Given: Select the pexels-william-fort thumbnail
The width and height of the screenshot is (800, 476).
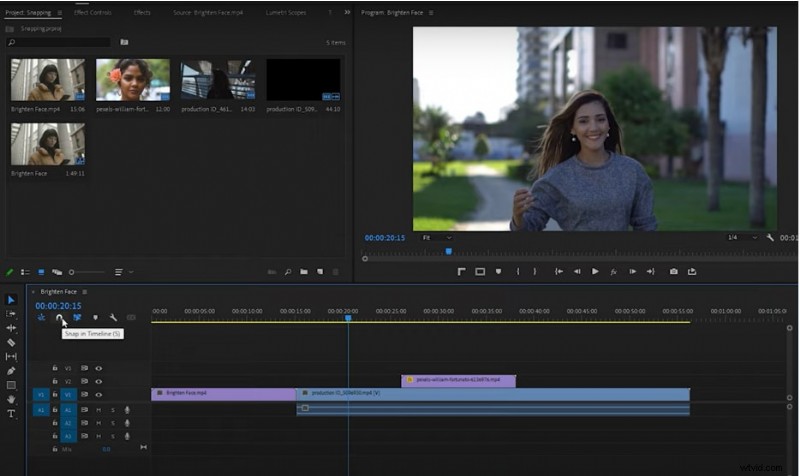Looking at the screenshot, I should pos(133,80).
